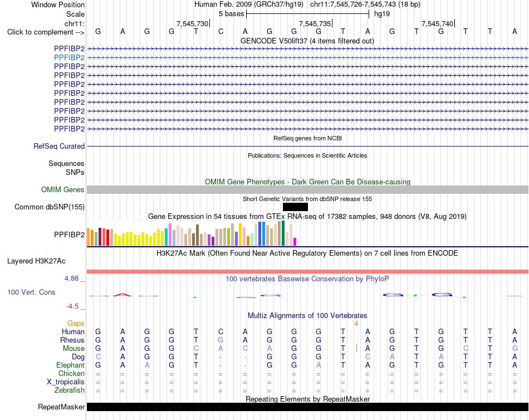Open the GENCODE V50lift37 track title
529x420 pixels.
(x=307, y=41)
